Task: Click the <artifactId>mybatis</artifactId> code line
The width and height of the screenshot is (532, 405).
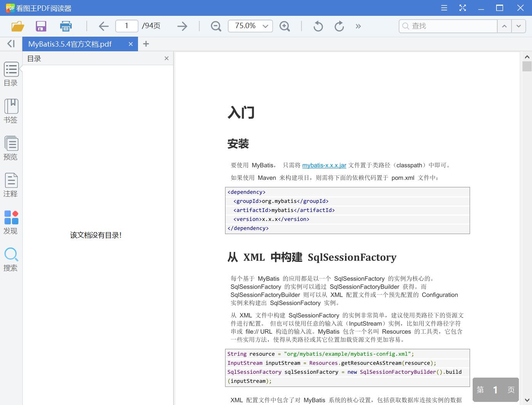Action: click(284, 210)
